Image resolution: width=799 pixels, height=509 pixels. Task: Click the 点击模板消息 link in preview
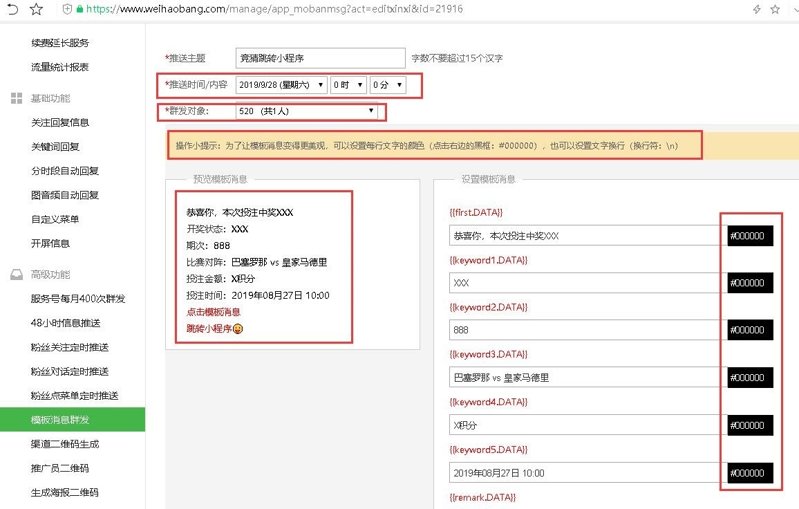(x=213, y=312)
